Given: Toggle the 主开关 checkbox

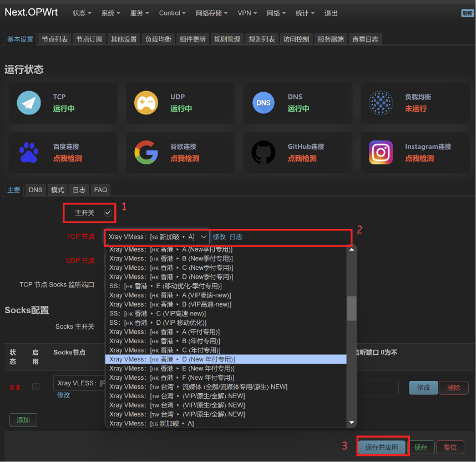Looking at the screenshot, I should [108, 213].
